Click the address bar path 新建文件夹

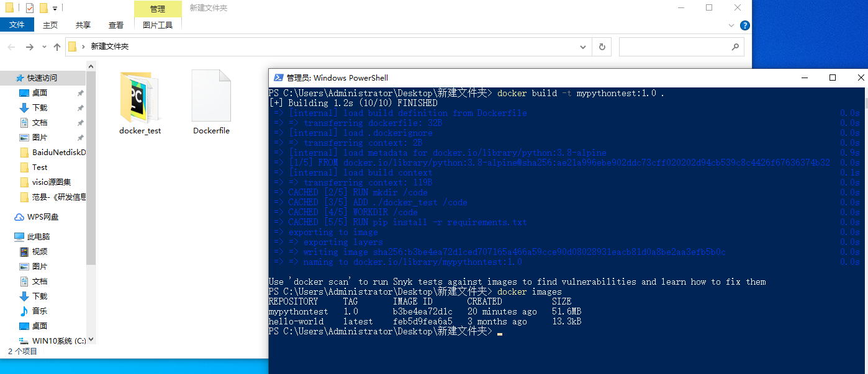click(110, 47)
